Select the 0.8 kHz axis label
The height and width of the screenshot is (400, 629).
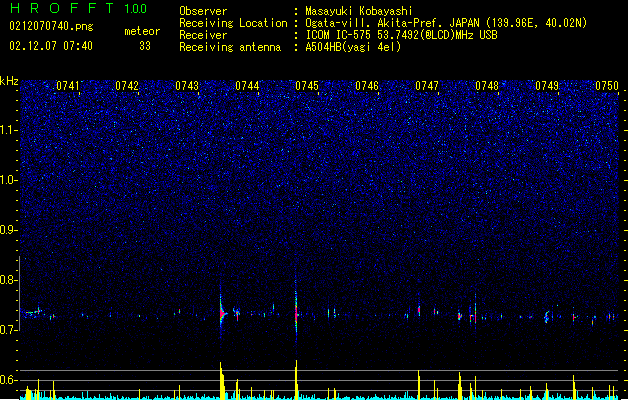coord(9,280)
